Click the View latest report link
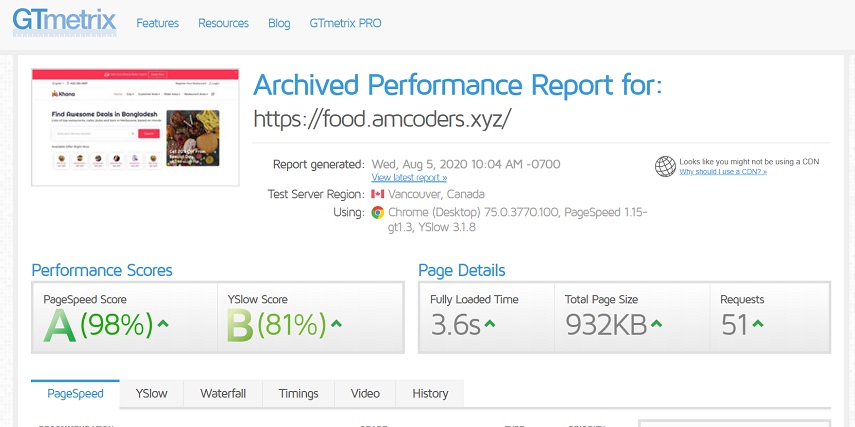 409,178
